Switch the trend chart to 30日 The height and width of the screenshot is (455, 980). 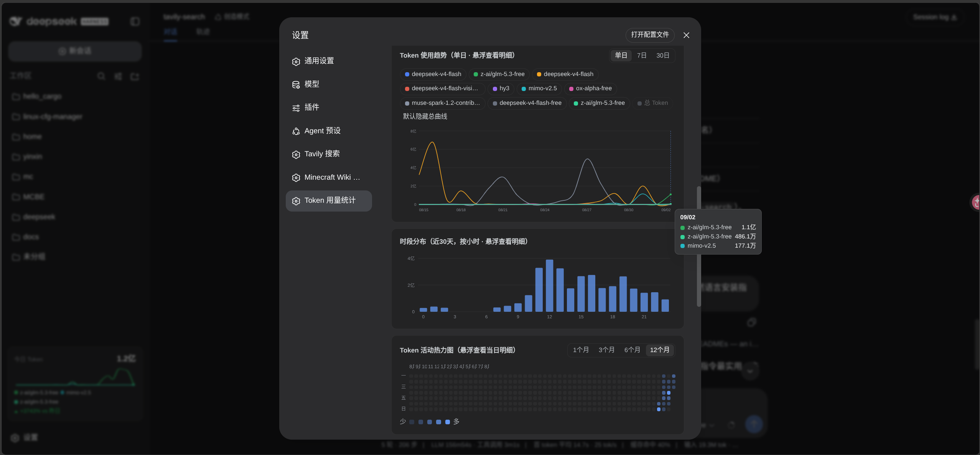662,55
